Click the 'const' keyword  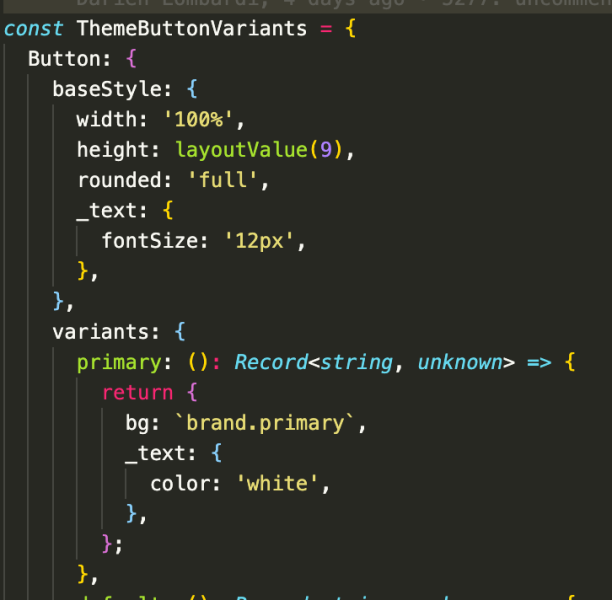(34, 28)
